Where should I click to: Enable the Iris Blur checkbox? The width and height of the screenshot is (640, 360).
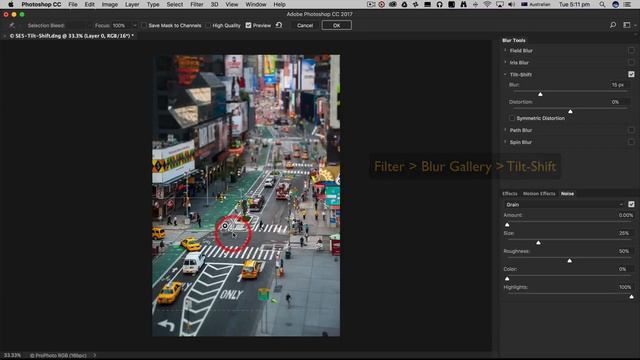(631, 62)
